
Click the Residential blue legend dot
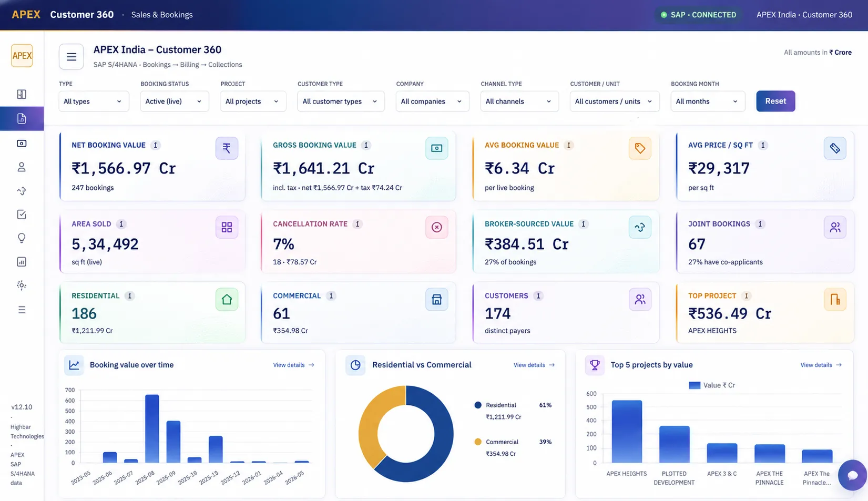pos(478,405)
